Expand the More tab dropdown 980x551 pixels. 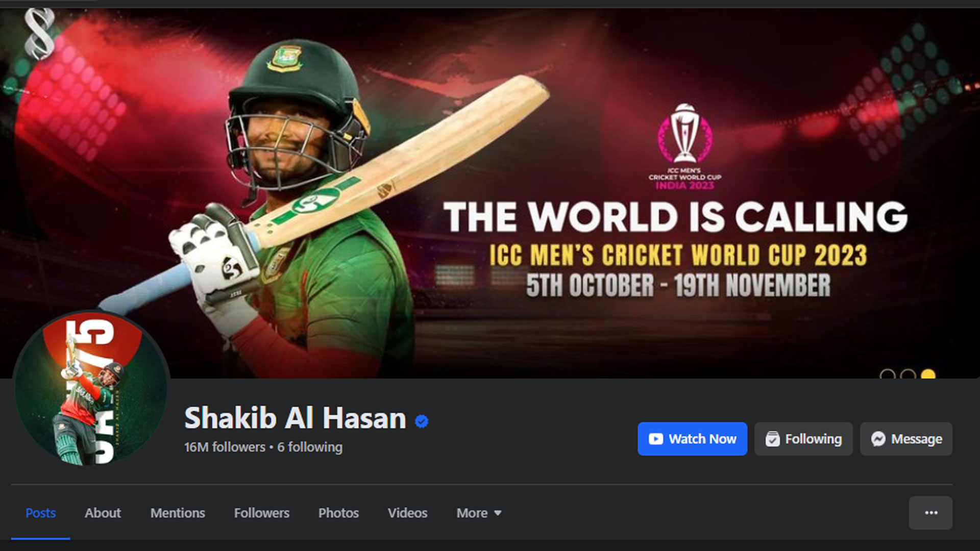pyautogui.click(x=479, y=513)
